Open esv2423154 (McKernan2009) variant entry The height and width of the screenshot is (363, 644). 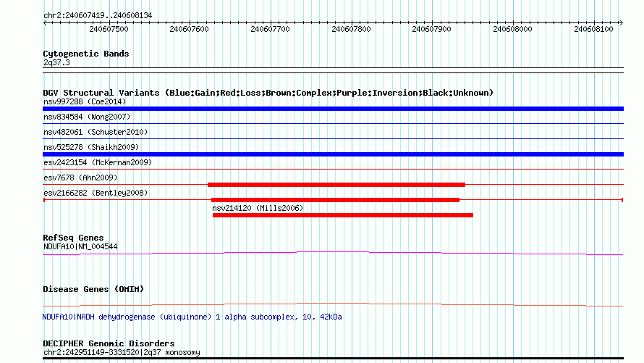pos(98,162)
